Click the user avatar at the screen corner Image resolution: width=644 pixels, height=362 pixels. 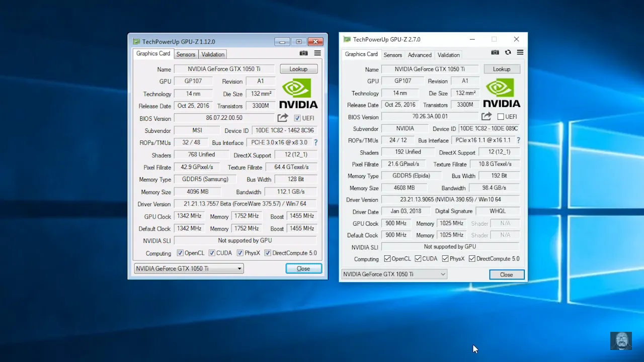621,340
